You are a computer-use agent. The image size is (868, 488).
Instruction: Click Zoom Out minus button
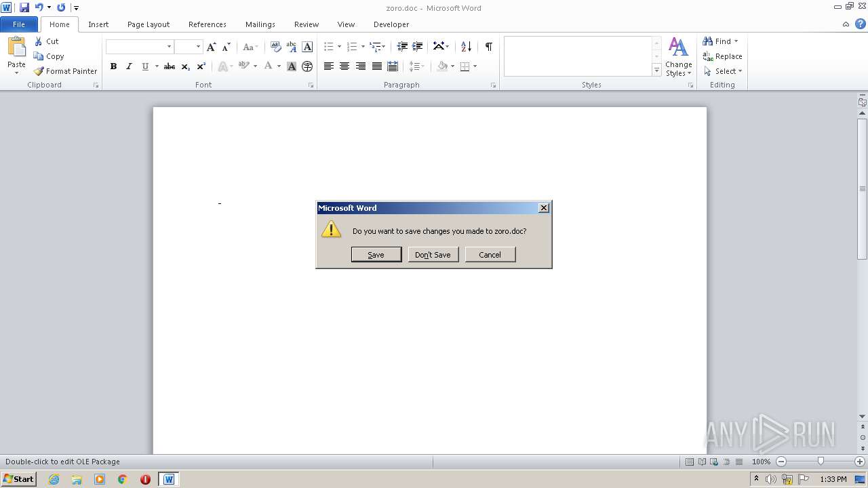[781, 462]
